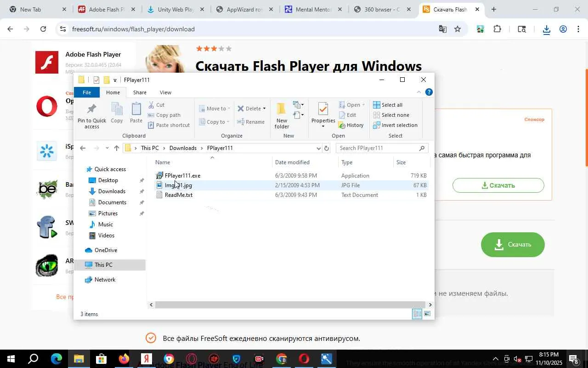Click Rename in the Organize group

251,122
